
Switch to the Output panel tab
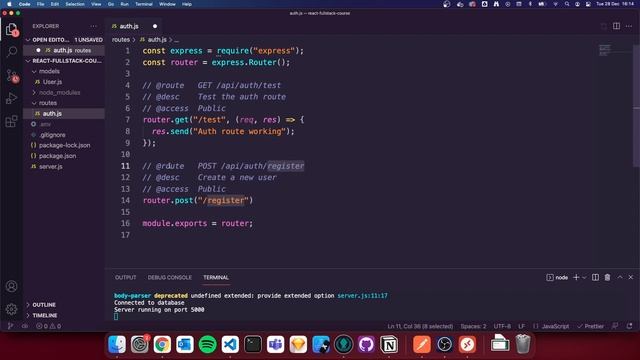[x=126, y=278]
